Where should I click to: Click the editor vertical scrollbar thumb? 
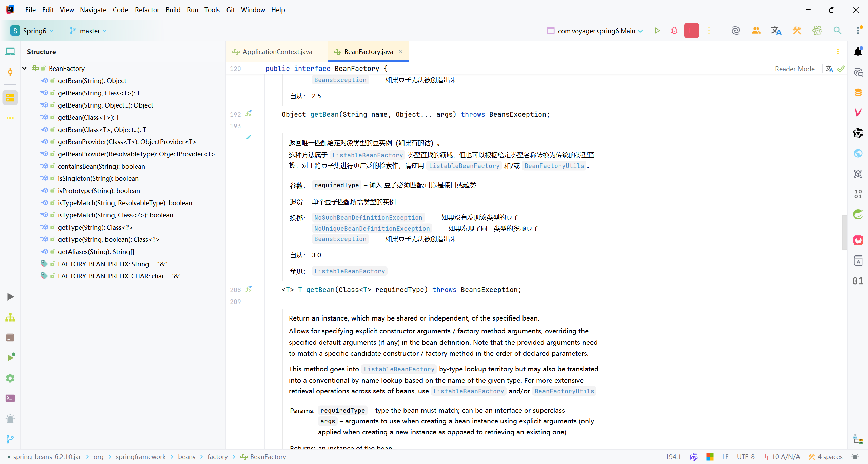click(x=844, y=232)
